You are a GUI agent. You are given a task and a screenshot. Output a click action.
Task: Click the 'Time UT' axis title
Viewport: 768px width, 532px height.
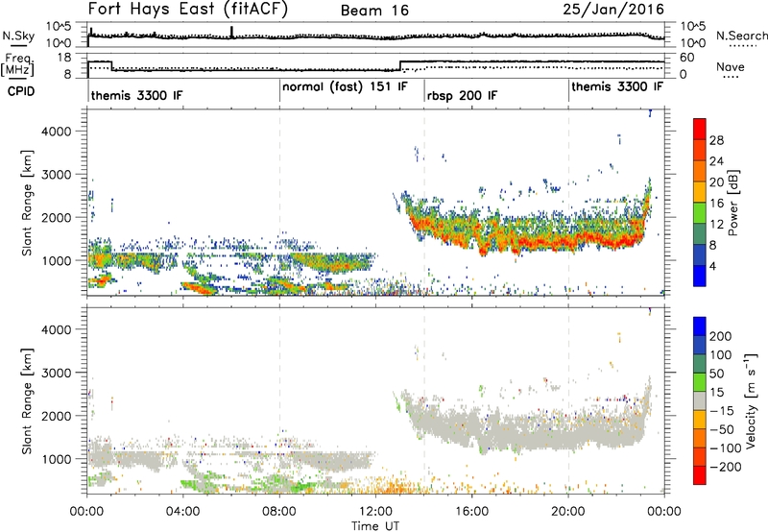tap(375, 525)
